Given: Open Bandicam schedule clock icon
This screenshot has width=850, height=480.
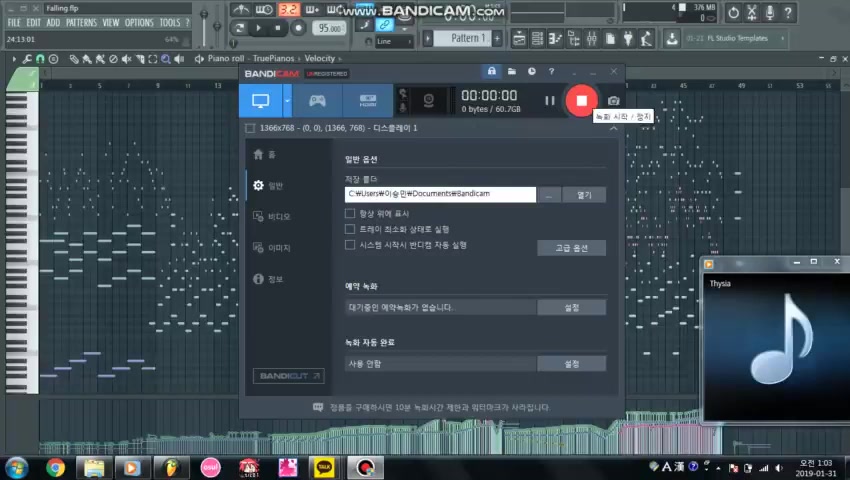Looking at the screenshot, I should click(532, 71).
